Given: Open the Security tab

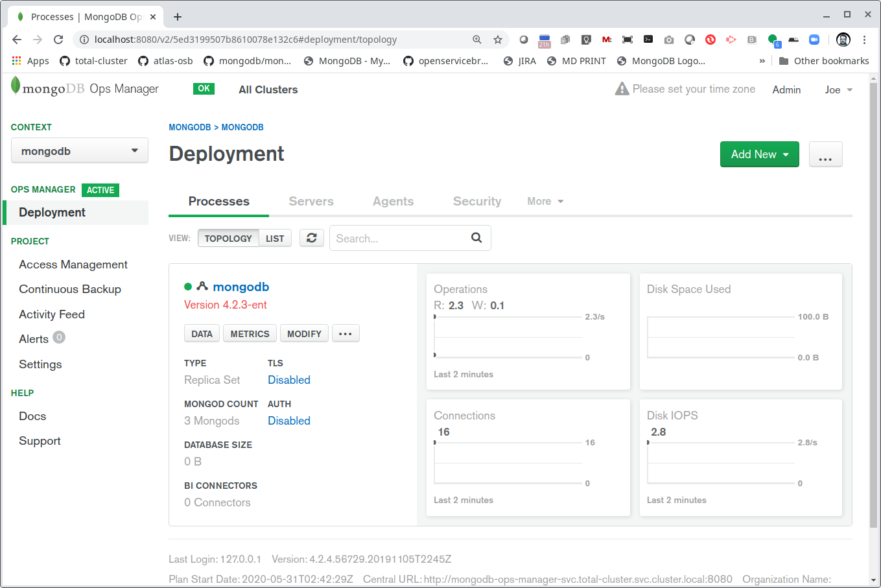Looking at the screenshot, I should (477, 202).
